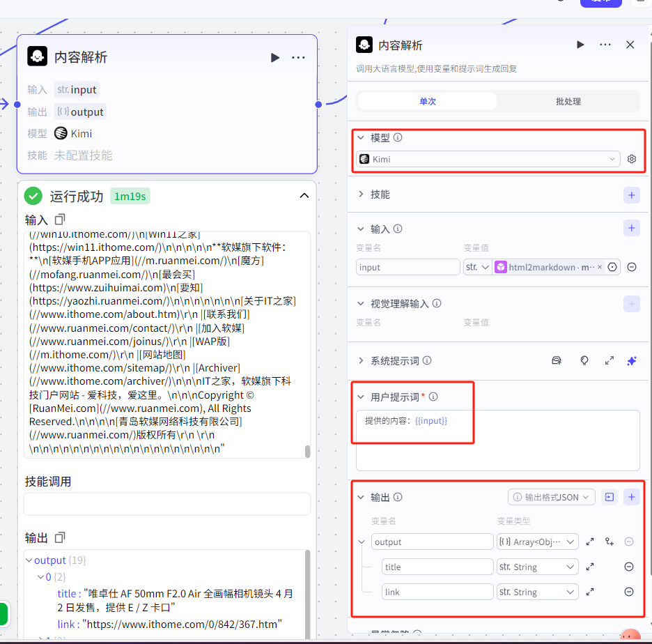Show info for 模型 section

398,137
